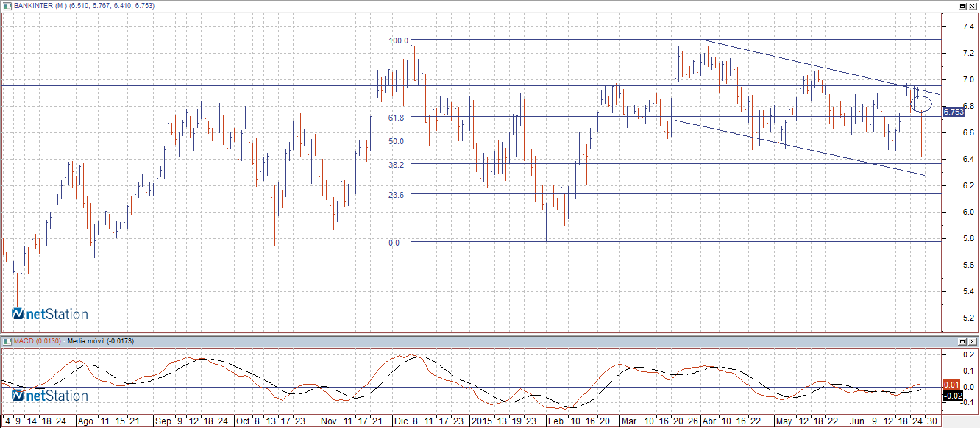This screenshot has width=980, height=428.
Task: Maximize the MACD indicator panel
Action: [962, 342]
